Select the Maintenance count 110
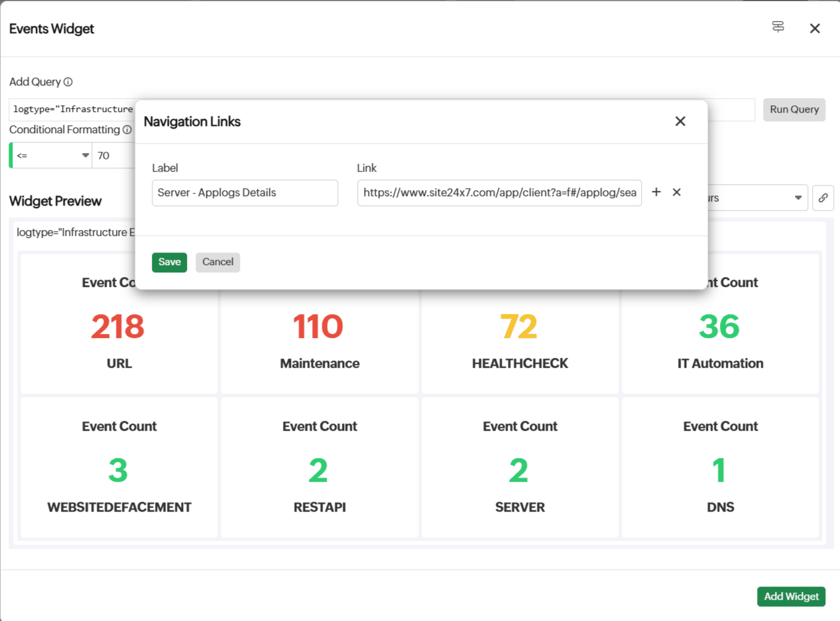840x621 pixels. pyautogui.click(x=318, y=326)
